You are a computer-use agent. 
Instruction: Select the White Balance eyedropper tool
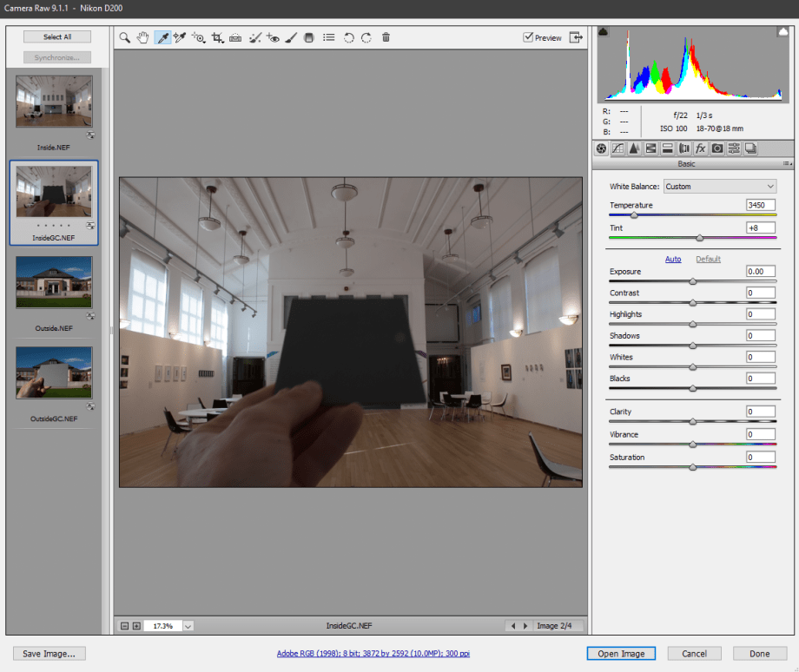162,37
